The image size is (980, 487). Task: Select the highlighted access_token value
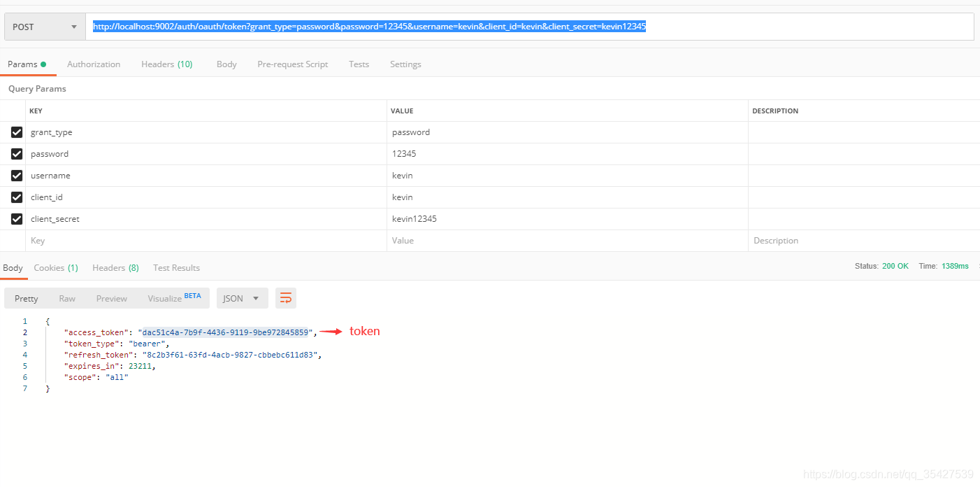pos(225,332)
